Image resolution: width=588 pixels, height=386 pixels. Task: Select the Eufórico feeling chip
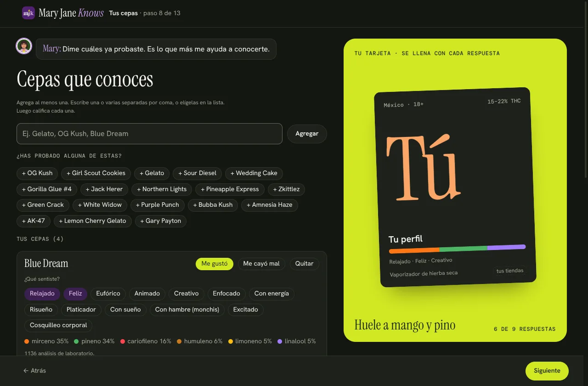click(x=108, y=294)
